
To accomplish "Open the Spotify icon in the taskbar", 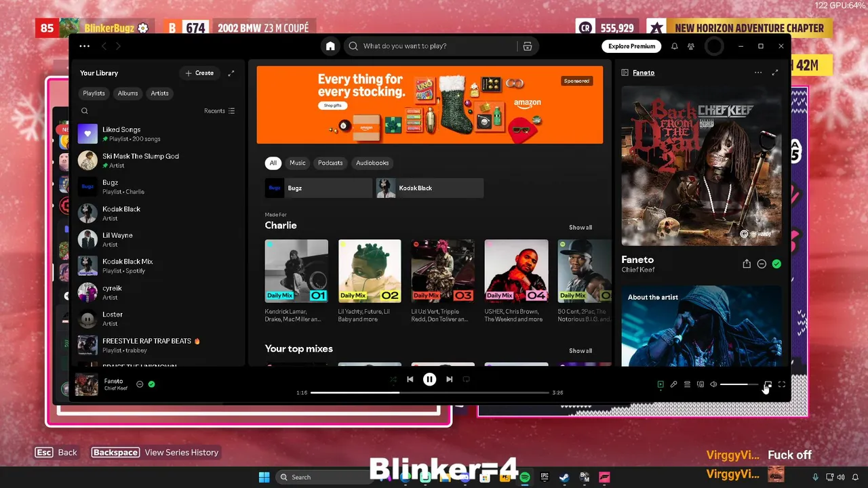I will (x=525, y=477).
